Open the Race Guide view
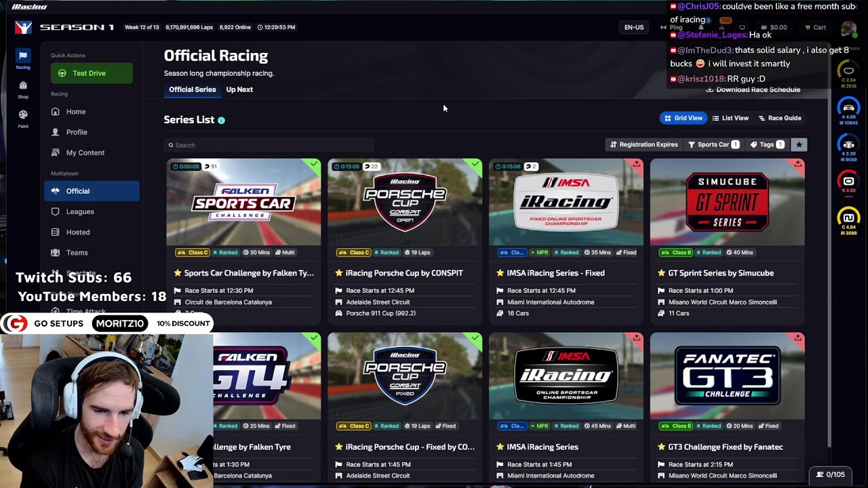This screenshot has height=488, width=868. click(780, 118)
